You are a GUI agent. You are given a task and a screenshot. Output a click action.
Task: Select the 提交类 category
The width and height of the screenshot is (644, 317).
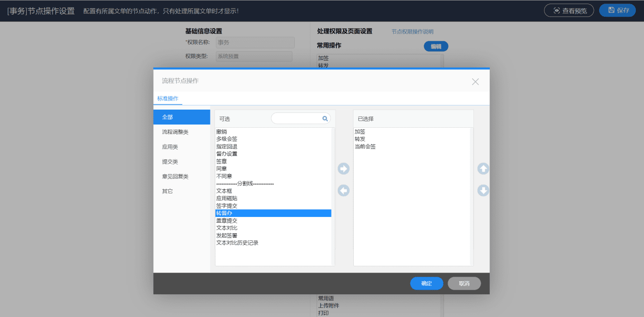tap(182, 162)
